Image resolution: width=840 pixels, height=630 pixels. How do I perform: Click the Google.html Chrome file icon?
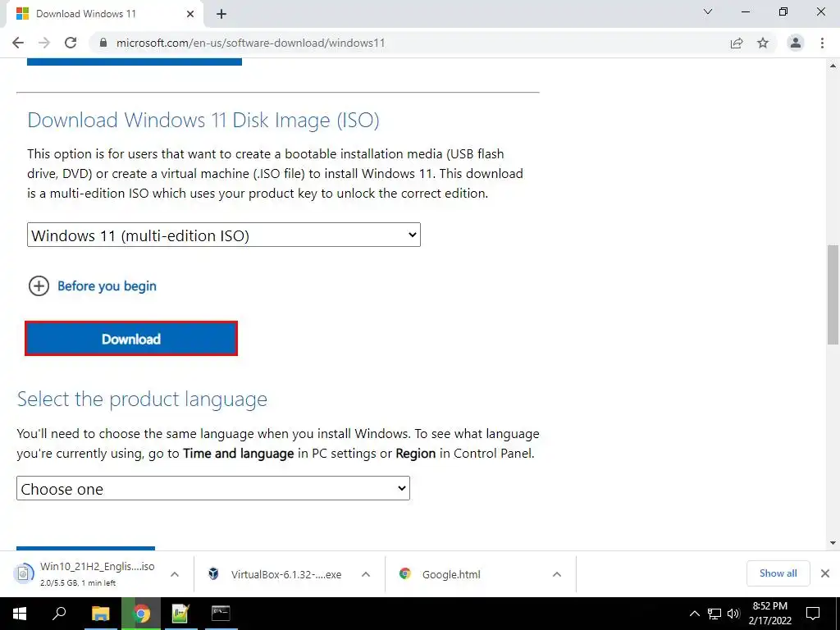tap(405, 573)
